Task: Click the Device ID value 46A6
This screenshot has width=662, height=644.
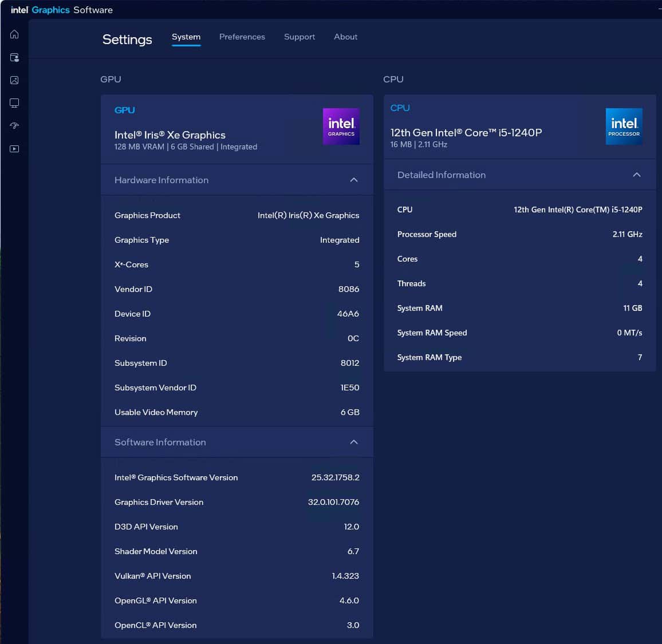Action: coord(348,314)
